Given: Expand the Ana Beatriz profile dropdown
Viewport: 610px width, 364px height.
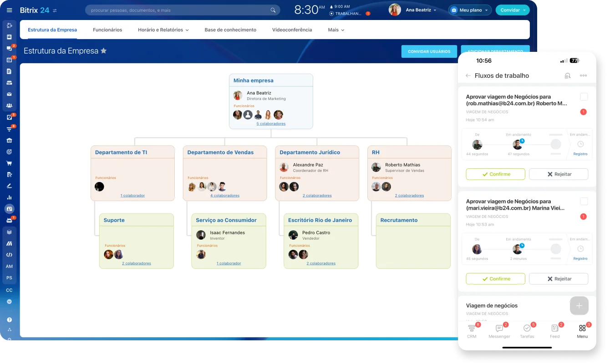Looking at the screenshot, I should coord(435,10).
